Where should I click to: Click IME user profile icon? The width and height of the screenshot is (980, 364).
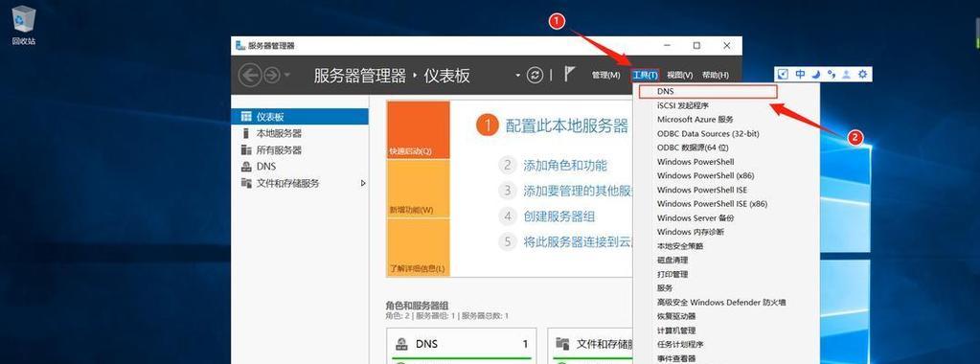click(x=846, y=74)
